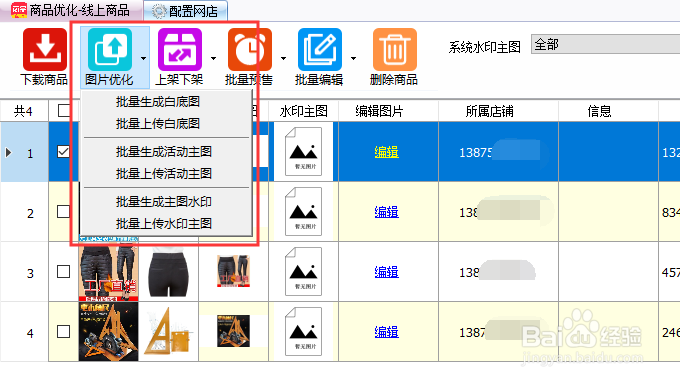The height and width of the screenshot is (381, 680).
Task: Toggle the select-all checkbox in header
Action: tap(63, 111)
